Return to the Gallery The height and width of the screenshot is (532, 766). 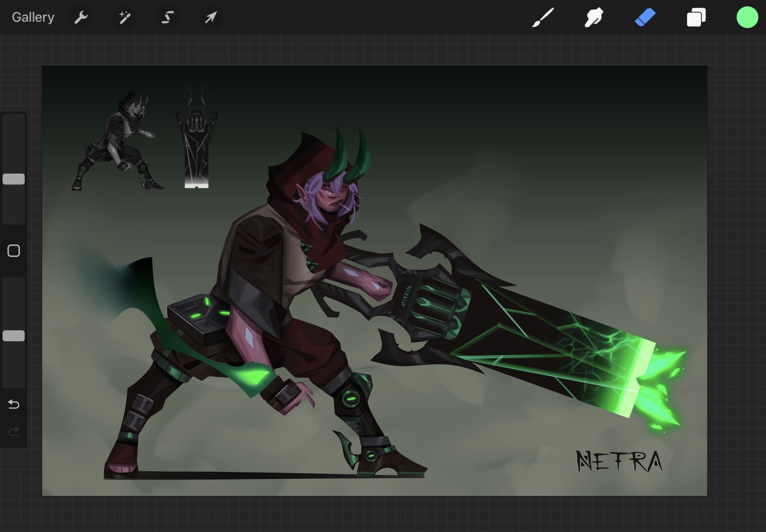click(33, 17)
